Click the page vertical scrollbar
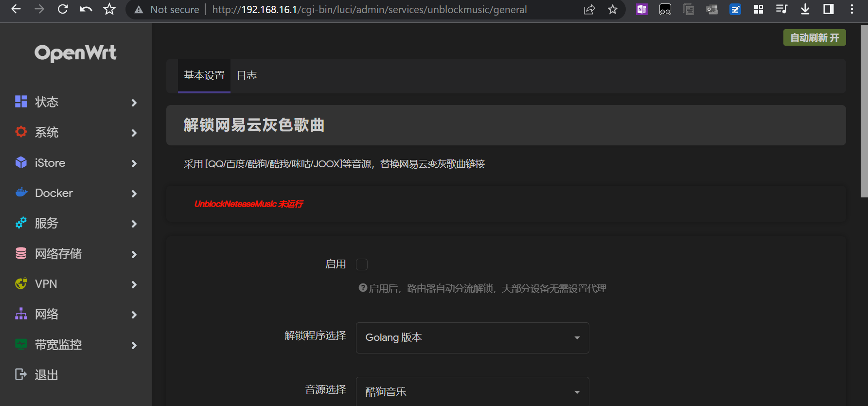868x406 pixels. tap(864, 111)
